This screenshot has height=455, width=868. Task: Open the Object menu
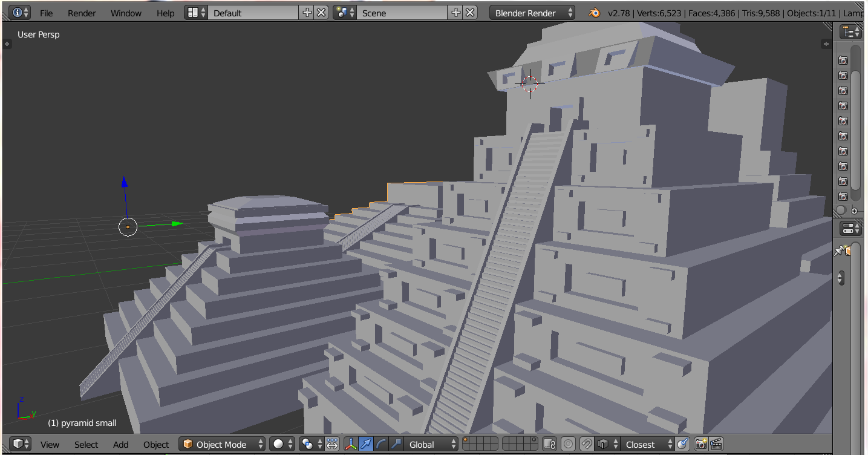156,444
